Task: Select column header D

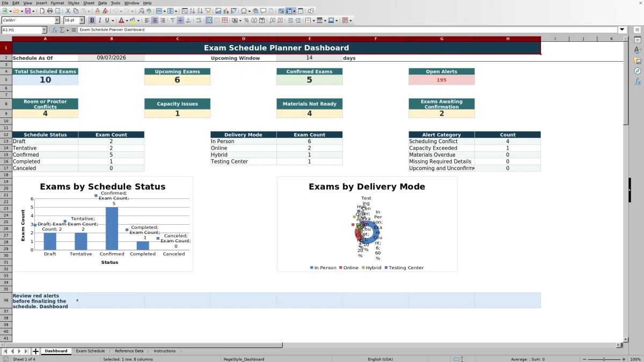Action: (243, 39)
